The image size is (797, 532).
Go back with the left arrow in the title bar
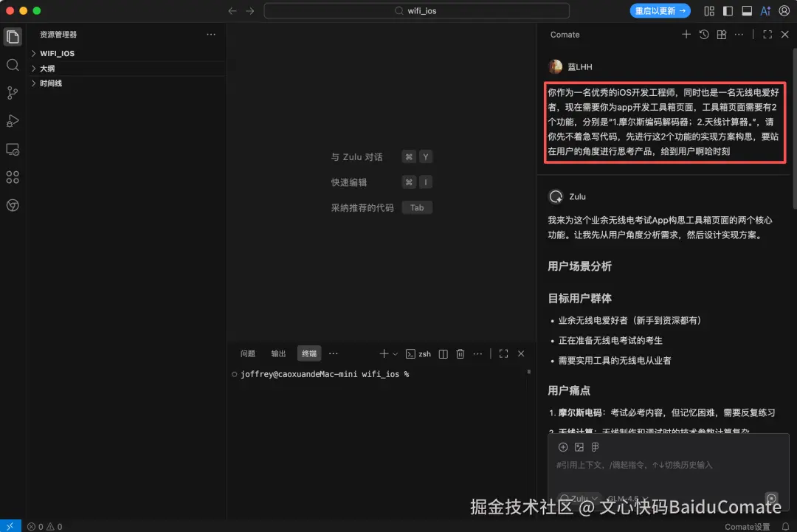pyautogui.click(x=232, y=10)
